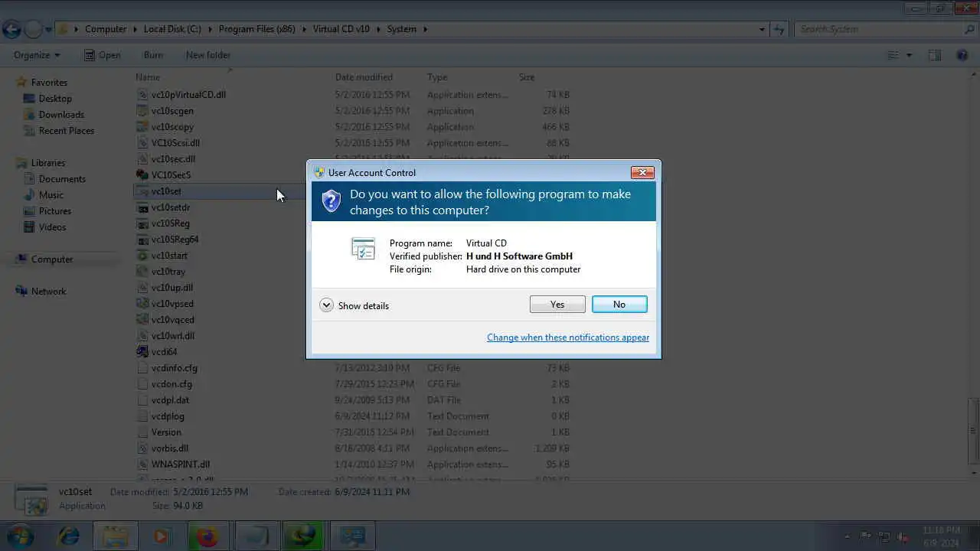Open Internet Explorer from the taskbar
This screenshot has height=551, width=980.
(x=69, y=536)
